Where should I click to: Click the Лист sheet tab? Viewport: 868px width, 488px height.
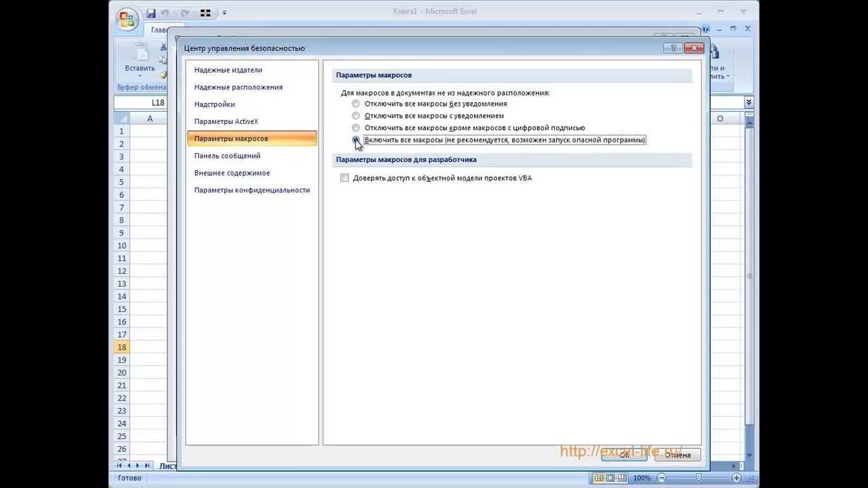[x=167, y=466]
